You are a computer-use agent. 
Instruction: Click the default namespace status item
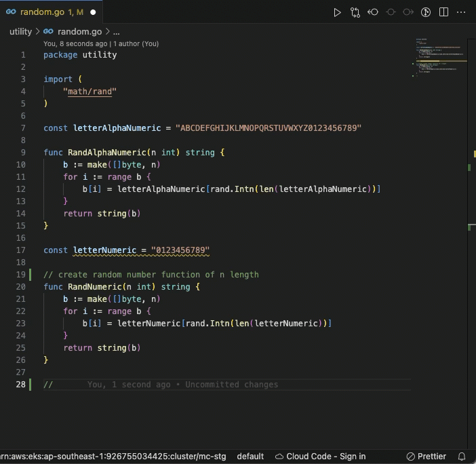250,457
